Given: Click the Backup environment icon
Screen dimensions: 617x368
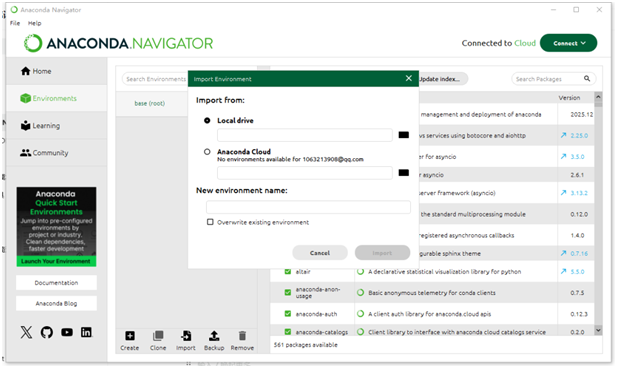Looking at the screenshot, I should tap(214, 340).
